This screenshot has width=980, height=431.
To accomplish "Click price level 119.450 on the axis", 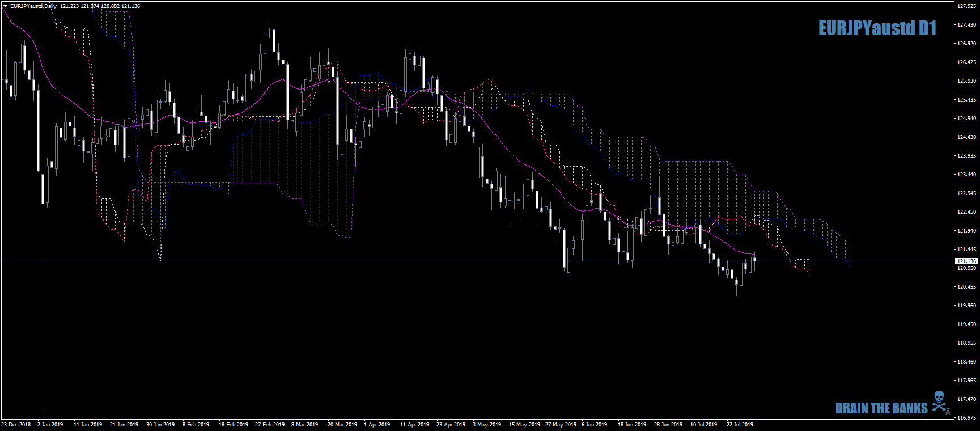I will [966, 324].
